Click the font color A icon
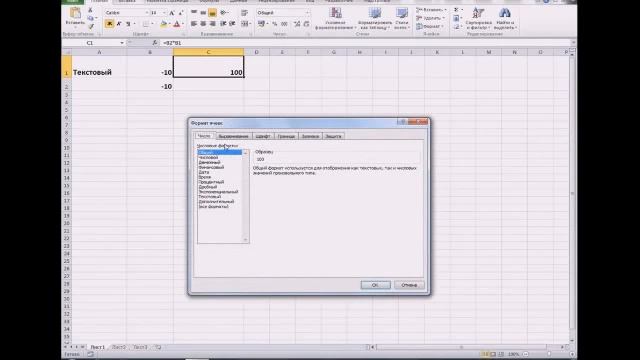This screenshot has height=360, width=640. [x=176, y=24]
